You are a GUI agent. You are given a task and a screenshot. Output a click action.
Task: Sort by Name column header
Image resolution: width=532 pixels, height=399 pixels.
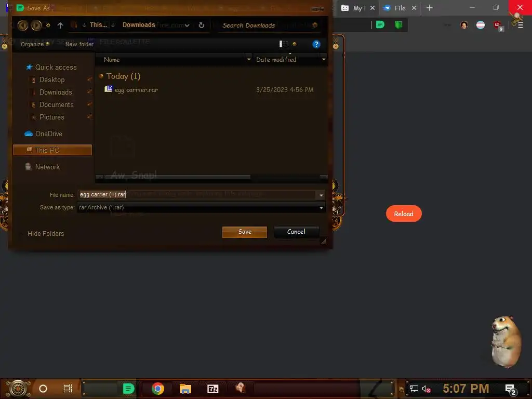click(112, 60)
